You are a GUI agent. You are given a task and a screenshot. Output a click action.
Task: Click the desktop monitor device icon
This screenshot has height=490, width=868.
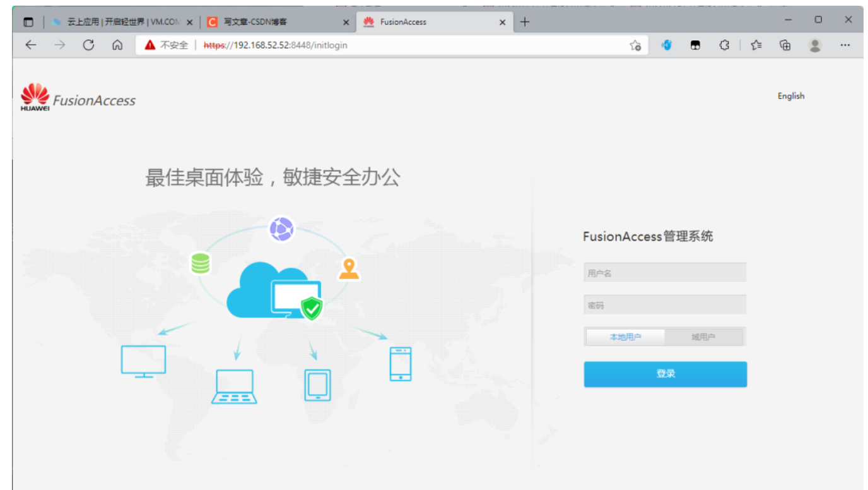[x=143, y=361]
